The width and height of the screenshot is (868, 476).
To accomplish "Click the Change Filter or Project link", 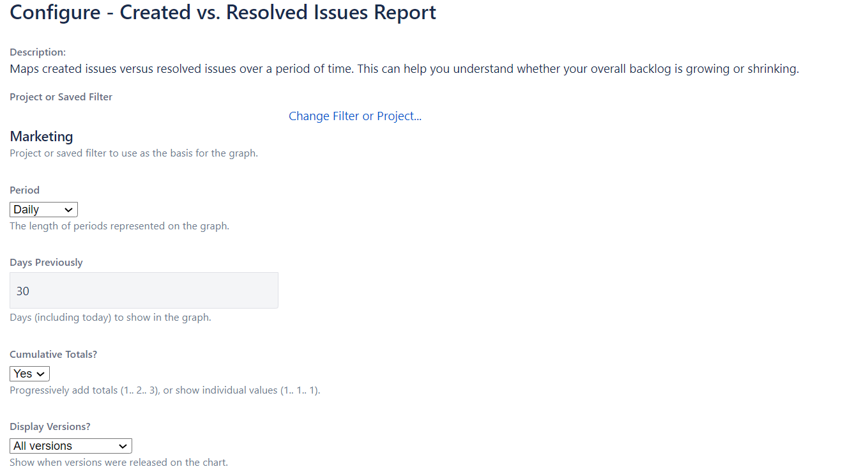I will (x=354, y=116).
